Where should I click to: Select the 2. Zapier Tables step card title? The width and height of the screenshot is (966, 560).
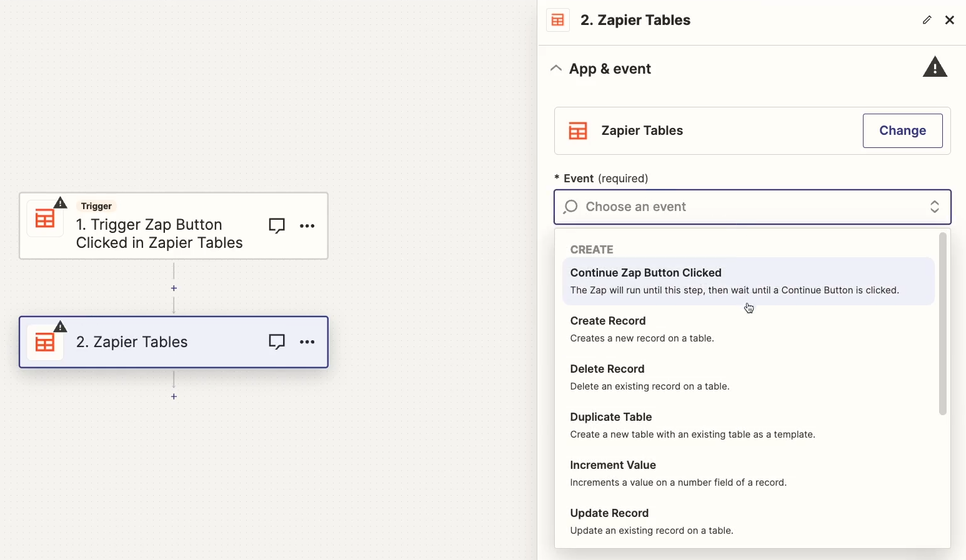click(x=132, y=342)
